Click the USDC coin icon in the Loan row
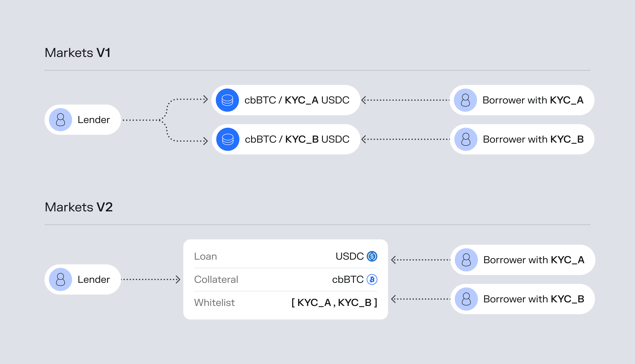 (372, 256)
